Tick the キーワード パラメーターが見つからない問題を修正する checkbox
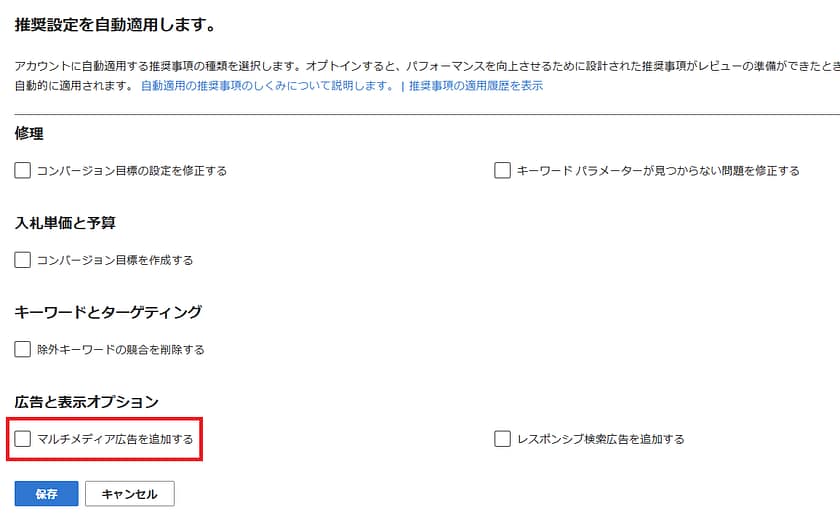The image size is (840, 529). [502, 170]
